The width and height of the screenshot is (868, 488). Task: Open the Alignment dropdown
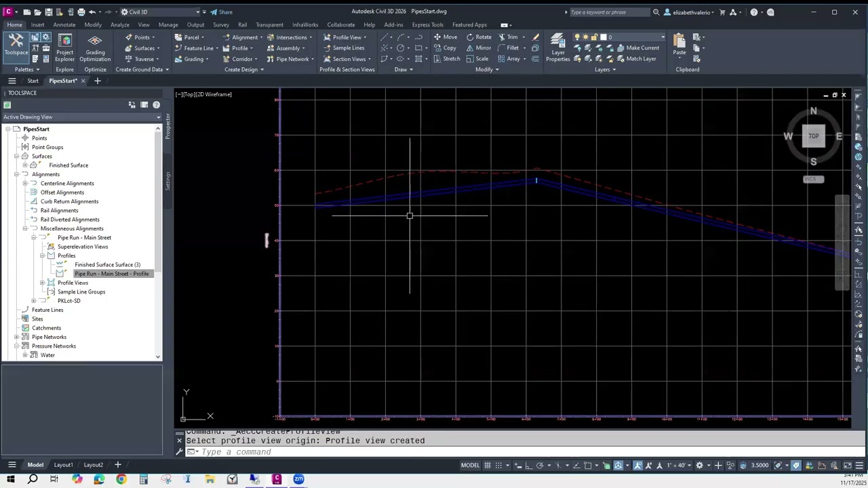[243, 37]
